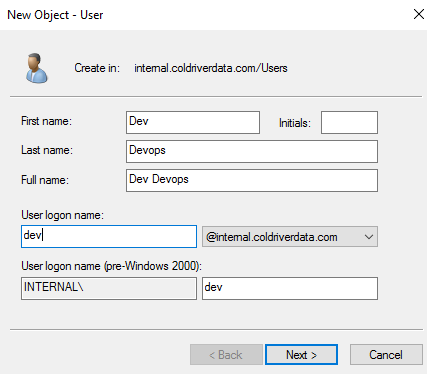Click the Full name field showing Dev Devops

(252, 180)
